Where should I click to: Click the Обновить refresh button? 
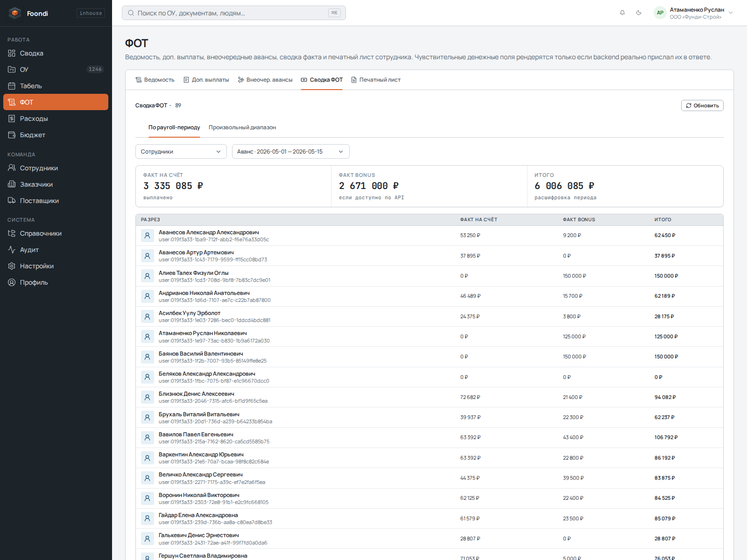click(x=702, y=105)
